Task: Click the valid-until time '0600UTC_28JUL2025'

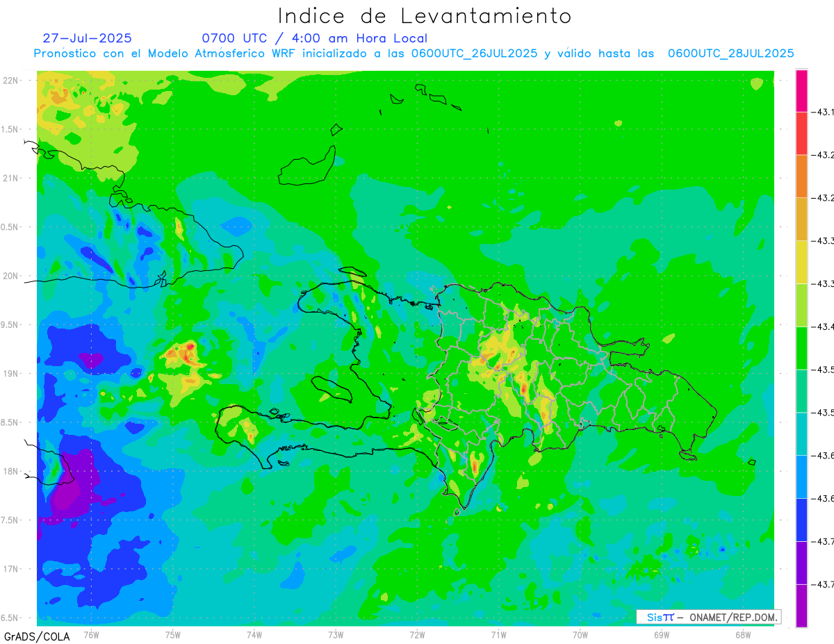Action: coord(730,53)
